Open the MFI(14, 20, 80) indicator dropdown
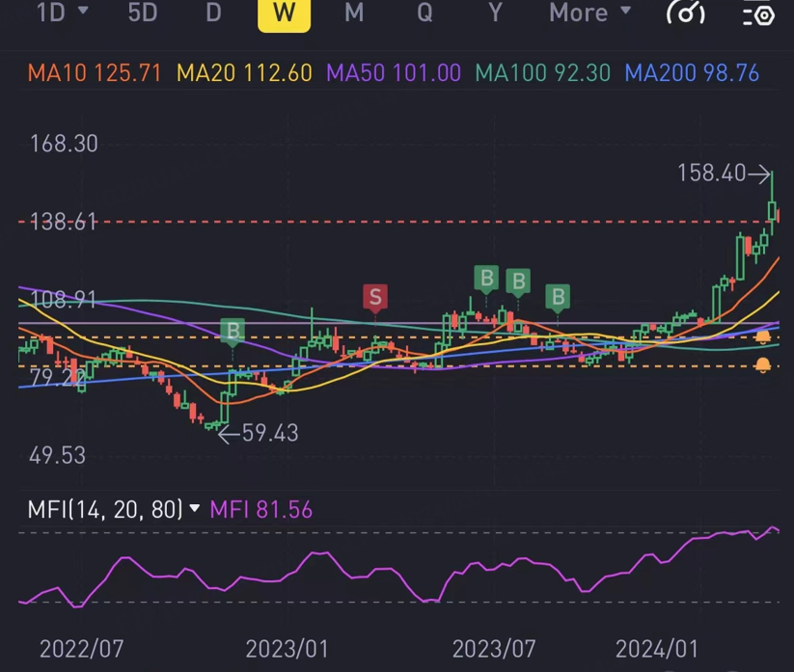Image resolution: width=794 pixels, height=672 pixels. click(114, 509)
